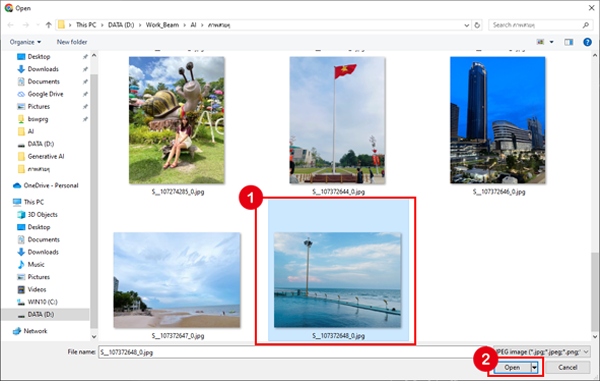Select skyscraper photo S__107372646_0.jpg
This screenshot has height=381, width=600.
tap(498, 120)
